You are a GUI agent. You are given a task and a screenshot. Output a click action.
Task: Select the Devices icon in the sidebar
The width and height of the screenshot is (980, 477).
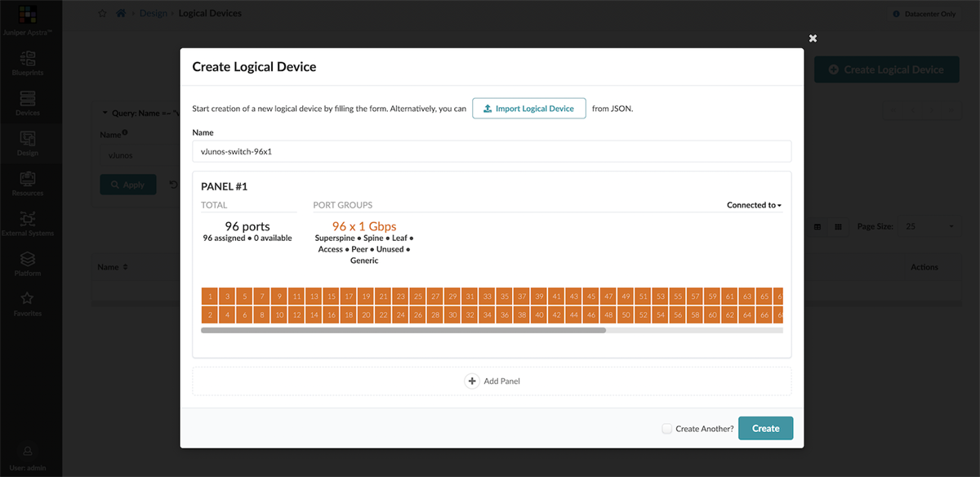pyautogui.click(x=27, y=102)
